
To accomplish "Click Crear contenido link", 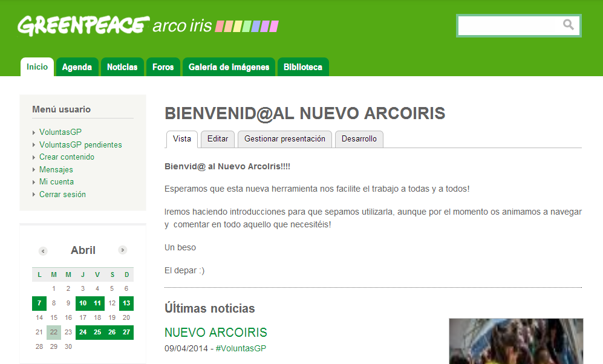I will point(67,157).
